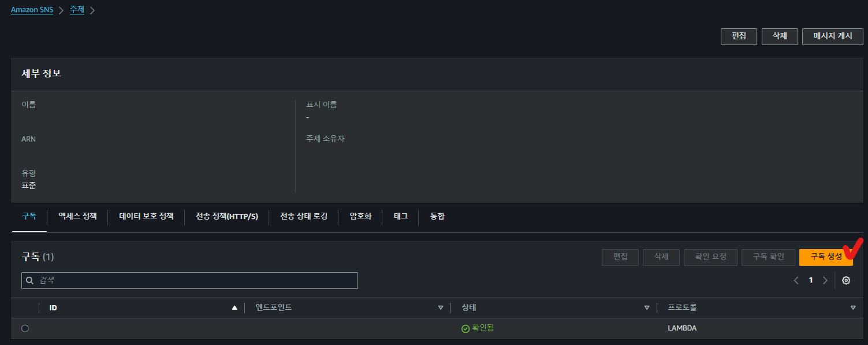Open the Amazon SNS breadcrumb link
The height and width of the screenshot is (345, 868).
point(32,10)
